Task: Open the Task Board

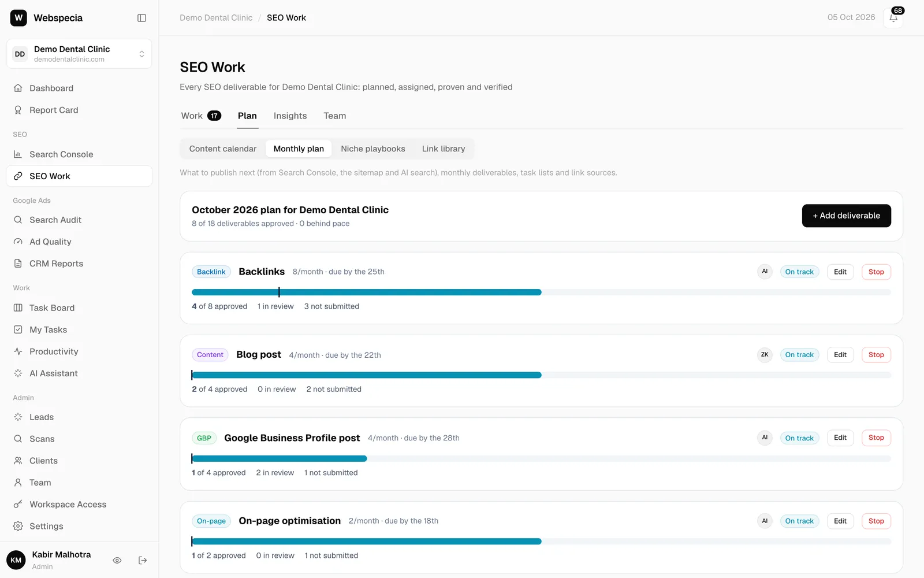Action: pyautogui.click(x=79, y=308)
